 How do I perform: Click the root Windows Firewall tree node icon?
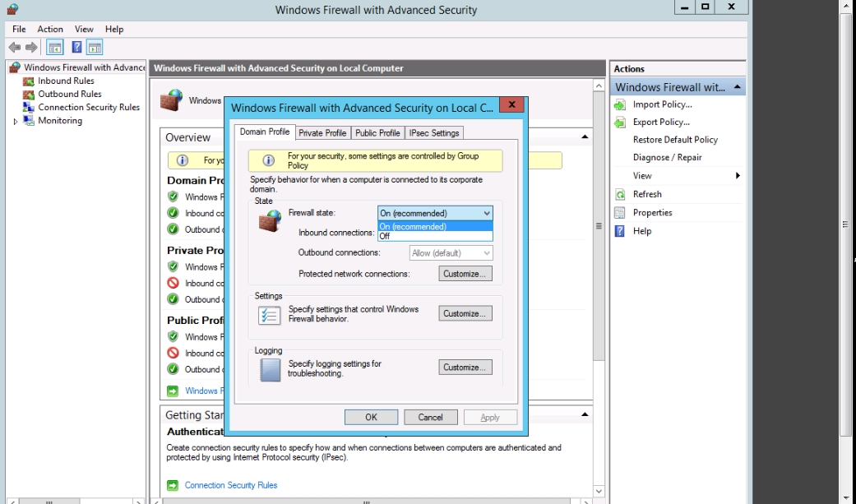click(x=16, y=67)
